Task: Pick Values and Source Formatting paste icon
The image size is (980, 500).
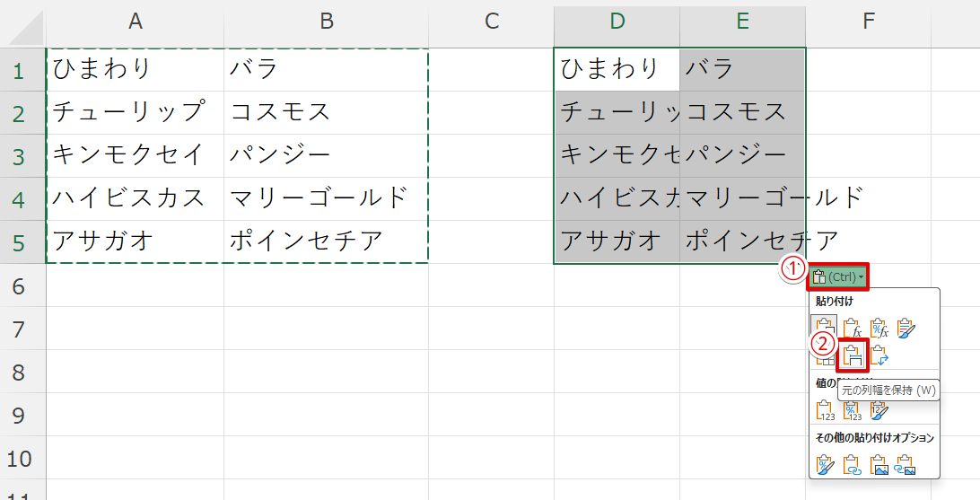Action: click(x=879, y=410)
